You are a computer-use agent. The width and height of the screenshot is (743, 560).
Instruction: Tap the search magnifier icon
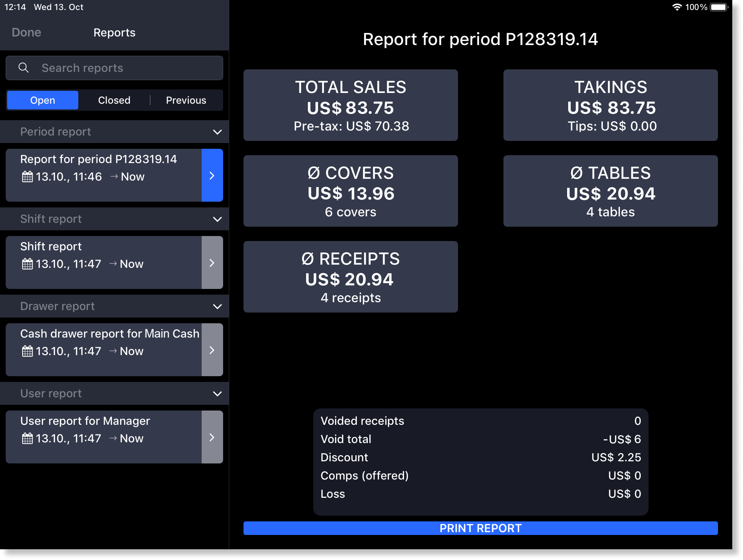pyautogui.click(x=24, y=68)
